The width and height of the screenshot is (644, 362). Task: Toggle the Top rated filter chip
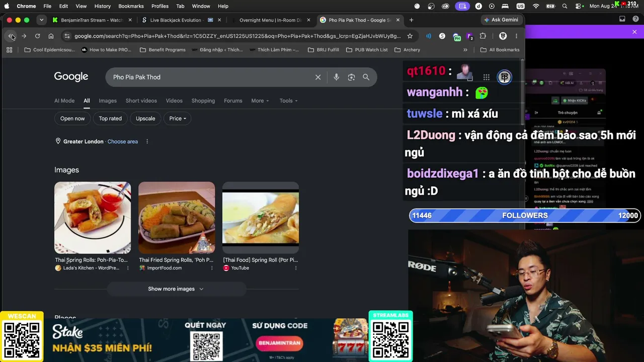pyautogui.click(x=110, y=119)
